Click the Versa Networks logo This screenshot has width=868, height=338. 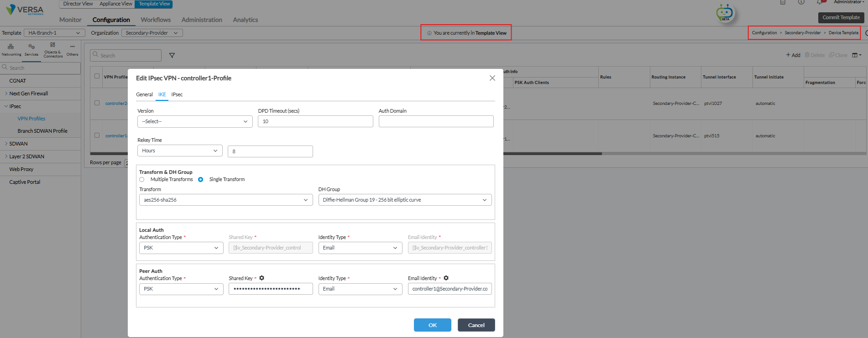pos(25,10)
